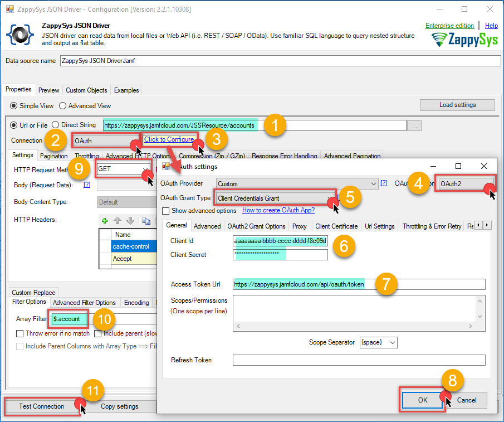The image size is (504, 422).
Task: Follow the How to create OAuth App link
Action: click(278, 211)
